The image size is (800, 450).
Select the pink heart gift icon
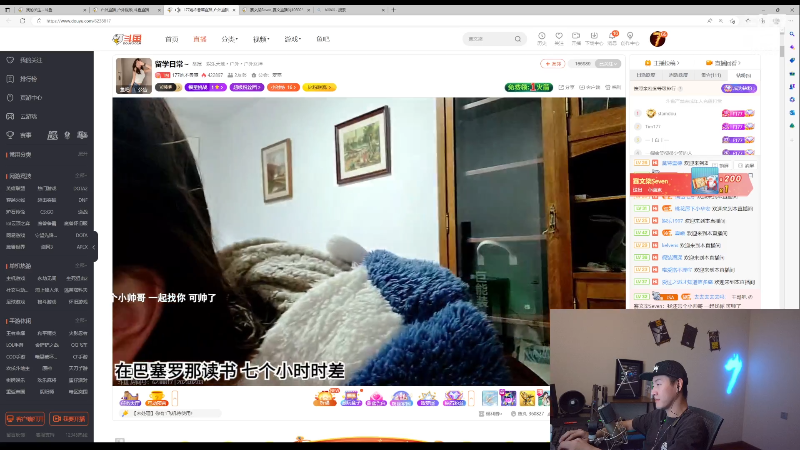(x=376, y=398)
